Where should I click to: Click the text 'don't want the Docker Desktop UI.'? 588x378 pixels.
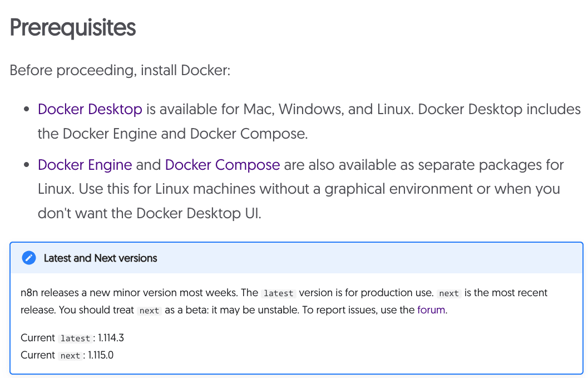[149, 213]
